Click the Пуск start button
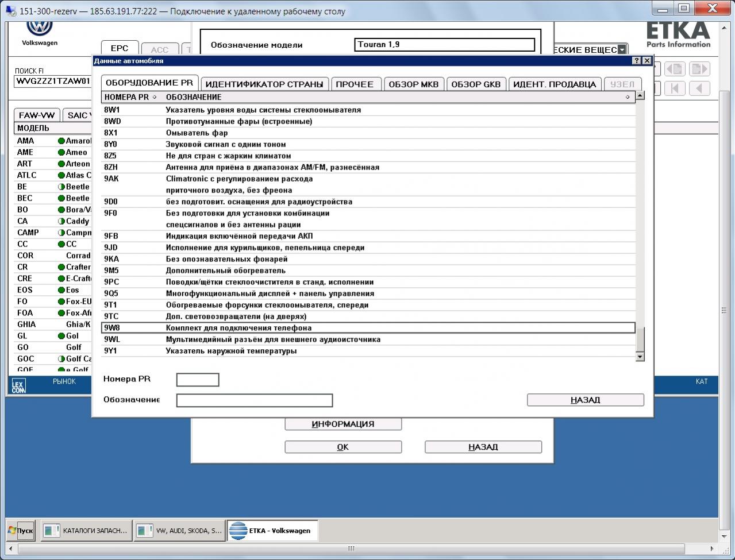Screen dimensions: 735x560 (21, 531)
